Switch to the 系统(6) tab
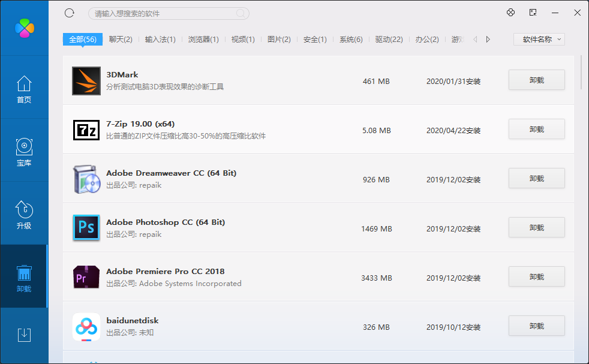589x364 pixels. click(351, 40)
